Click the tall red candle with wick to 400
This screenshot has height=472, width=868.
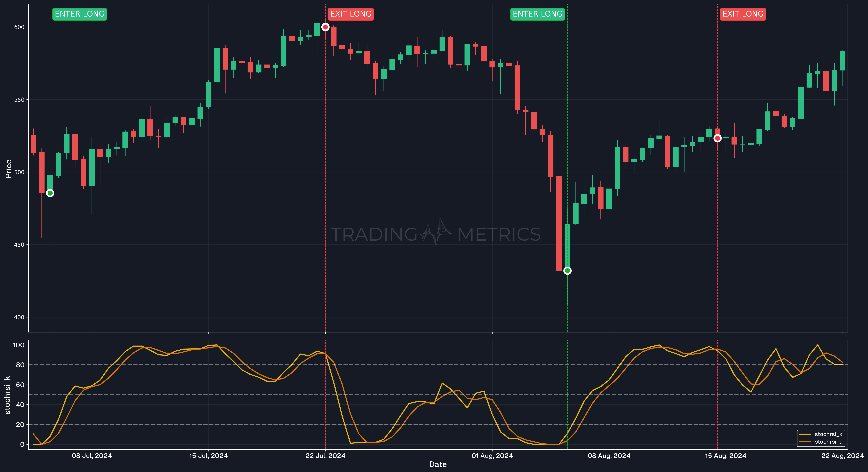(559, 224)
